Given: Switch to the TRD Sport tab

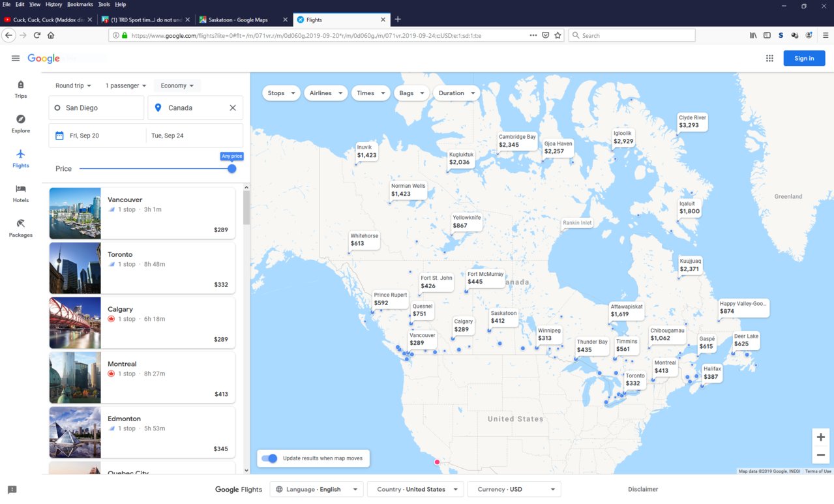Looking at the screenshot, I should (x=145, y=20).
